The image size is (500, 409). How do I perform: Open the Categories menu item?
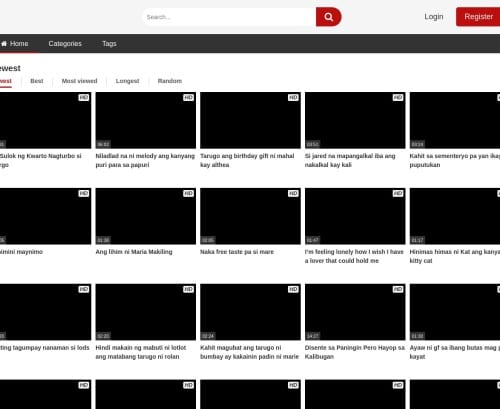tap(65, 44)
